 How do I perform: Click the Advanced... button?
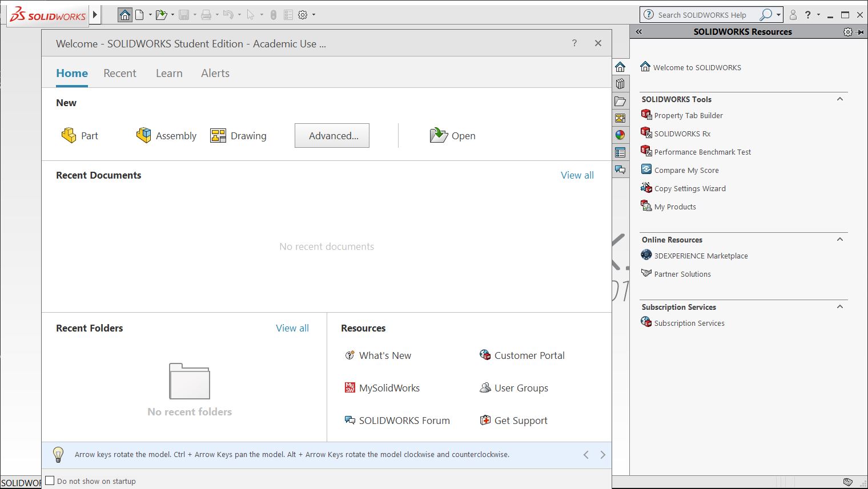332,136
